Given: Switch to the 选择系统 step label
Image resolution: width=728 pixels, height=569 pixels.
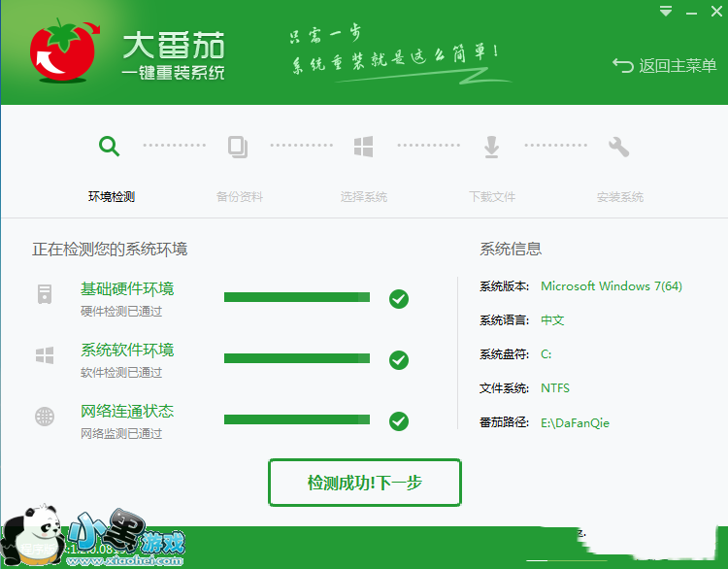Looking at the screenshot, I should (x=364, y=197).
